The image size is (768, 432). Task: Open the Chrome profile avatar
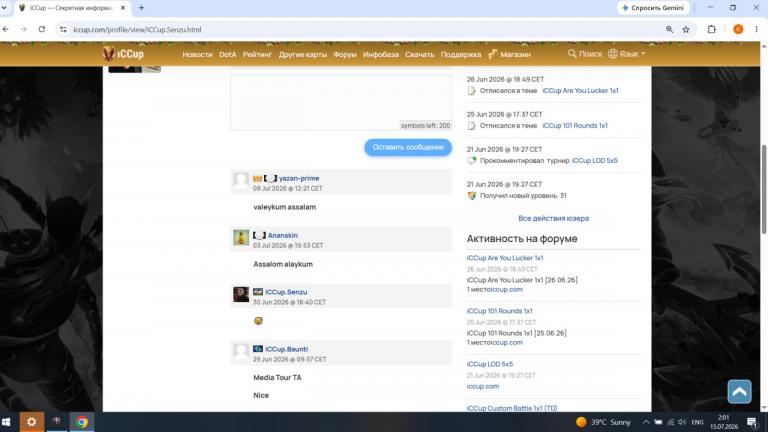738,29
